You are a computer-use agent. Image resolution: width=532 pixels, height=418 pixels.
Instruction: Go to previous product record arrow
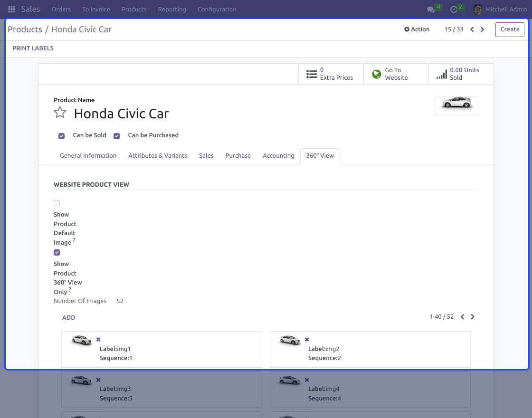(472, 29)
